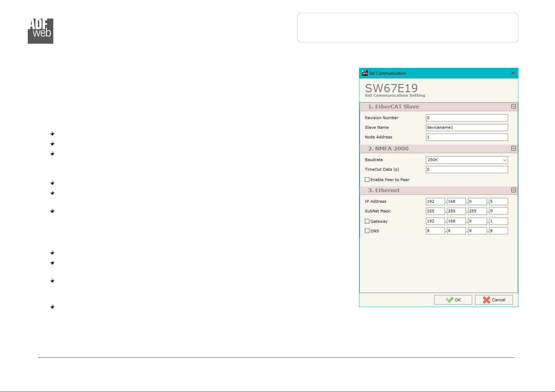Confirm settings with the OK button
Screen dimensions: 555x392
coord(453,300)
